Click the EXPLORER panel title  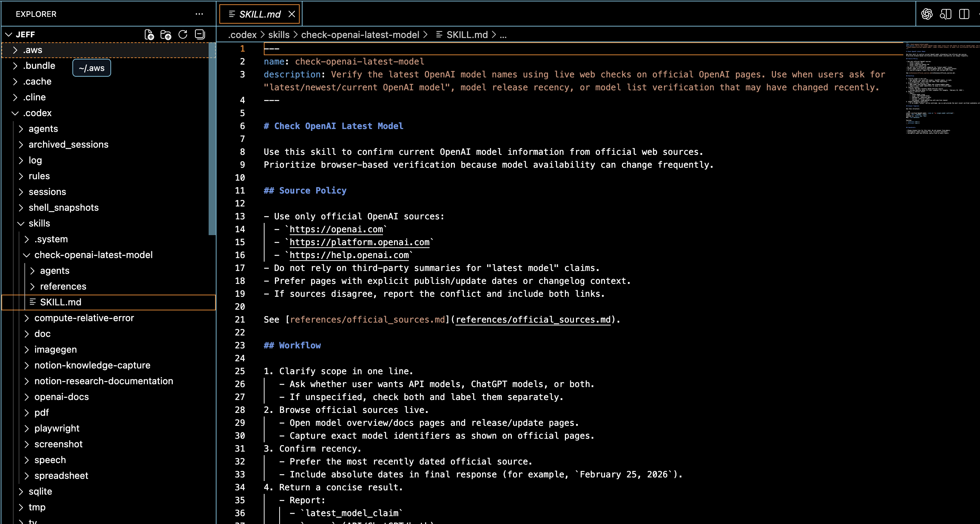click(x=36, y=14)
